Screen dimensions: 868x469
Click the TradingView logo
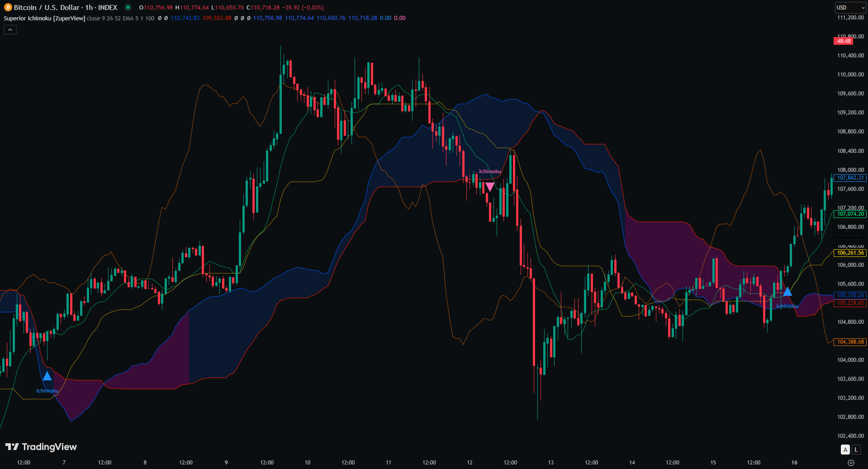click(x=41, y=447)
